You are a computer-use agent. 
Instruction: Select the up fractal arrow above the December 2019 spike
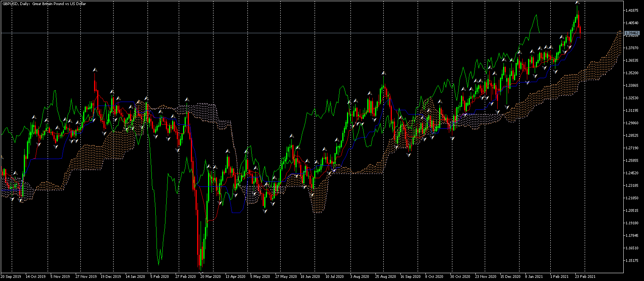click(x=95, y=70)
